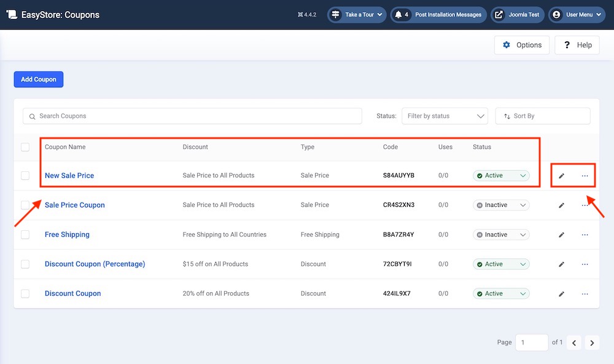Open more actions for Discount Coupon row
This screenshot has width=614, height=364.
[585, 294]
